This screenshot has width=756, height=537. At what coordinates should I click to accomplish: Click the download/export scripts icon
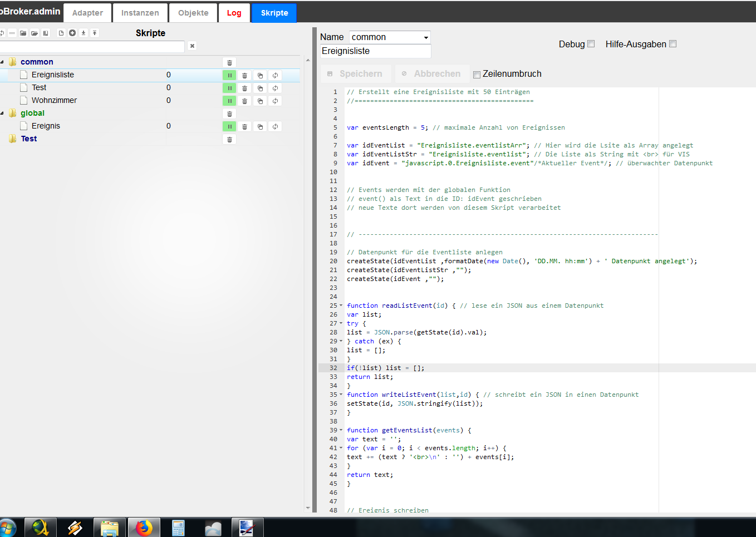(84, 33)
